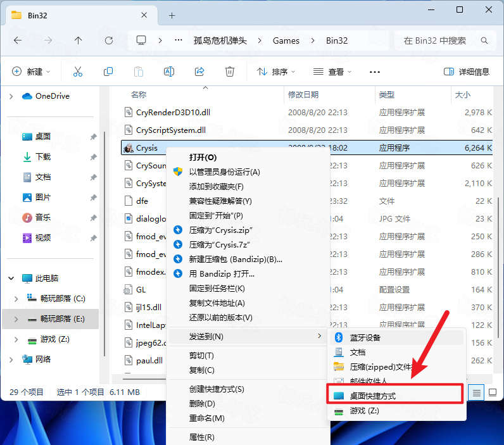This screenshot has width=504, height=445.
Task: Click the Copy icon in toolbar
Action: (x=108, y=72)
